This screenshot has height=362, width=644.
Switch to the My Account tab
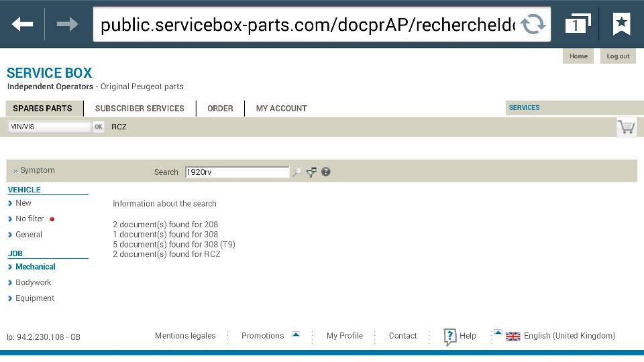coord(281,109)
